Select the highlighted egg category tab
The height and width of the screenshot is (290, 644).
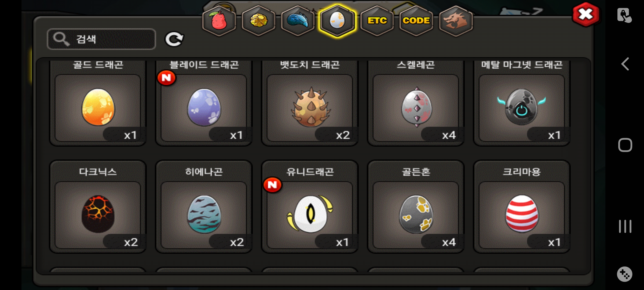click(x=337, y=21)
